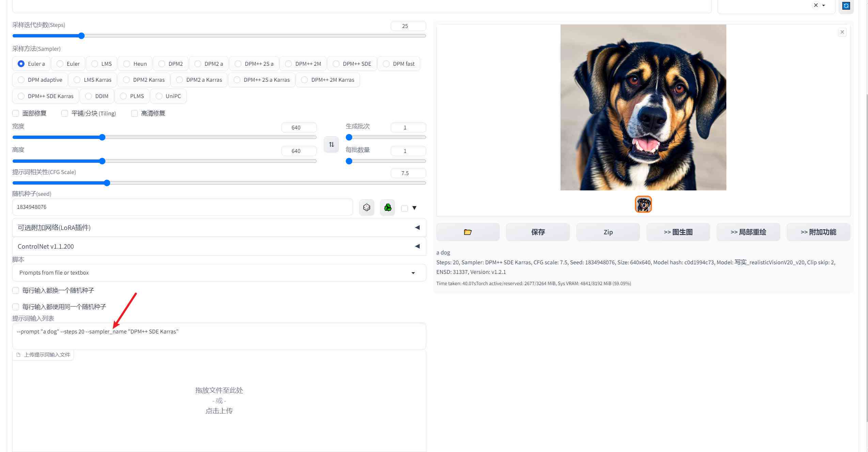
Task: Expand extra seed options triangle
Action: [414, 208]
